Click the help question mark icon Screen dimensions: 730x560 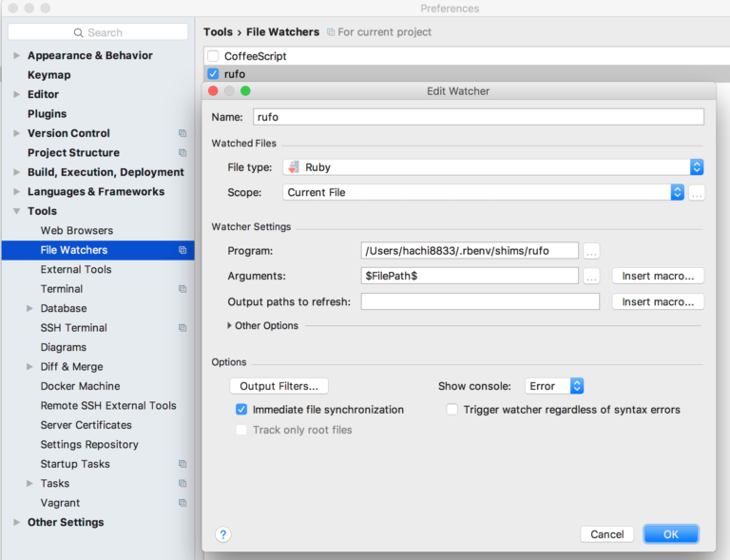[222, 534]
